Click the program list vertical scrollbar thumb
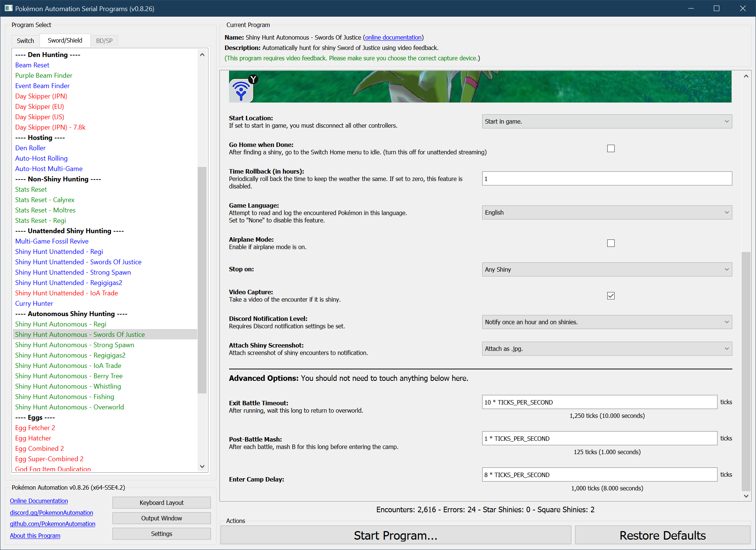 click(202, 279)
